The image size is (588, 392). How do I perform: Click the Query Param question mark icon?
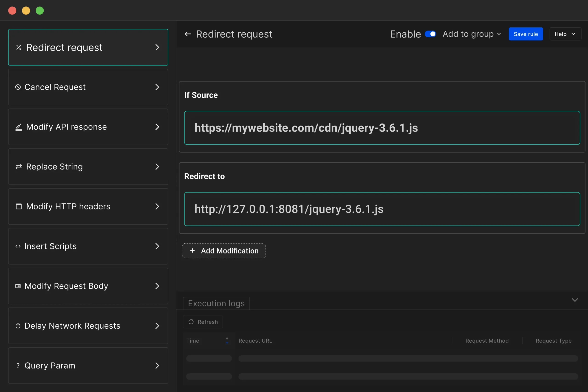click(18, 366)
